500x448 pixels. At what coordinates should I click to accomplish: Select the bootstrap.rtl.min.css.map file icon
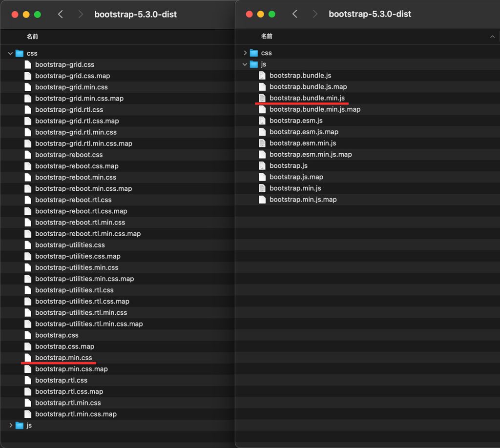[28, 414]
